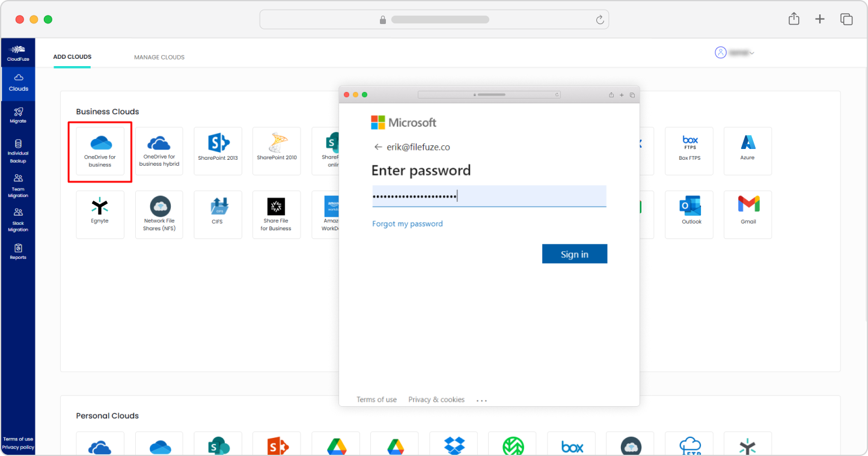Open the Forgot my password link
868x456 pixels.
(408, 223)
